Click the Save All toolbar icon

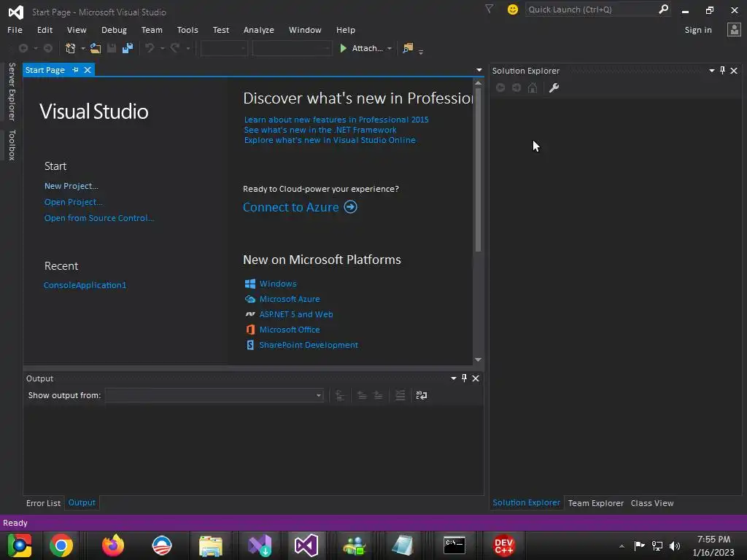pos(127,48)
